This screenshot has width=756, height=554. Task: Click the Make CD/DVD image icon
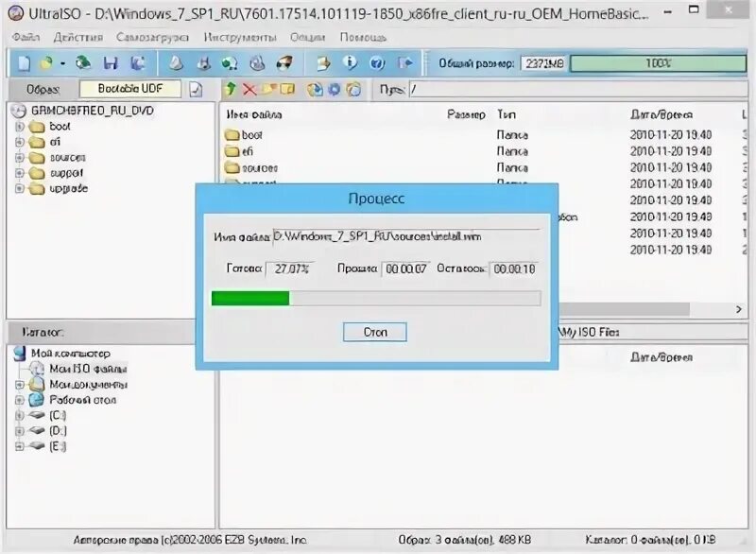pyautogui.click(x=176, y=63)
